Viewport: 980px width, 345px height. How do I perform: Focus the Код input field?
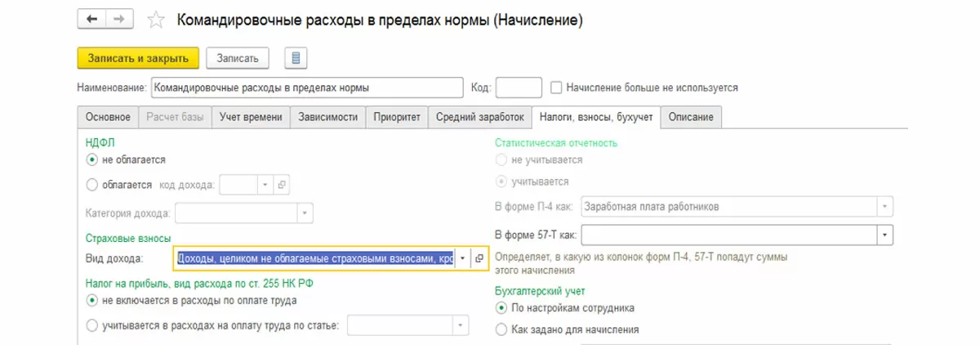(x=519, y=87)
